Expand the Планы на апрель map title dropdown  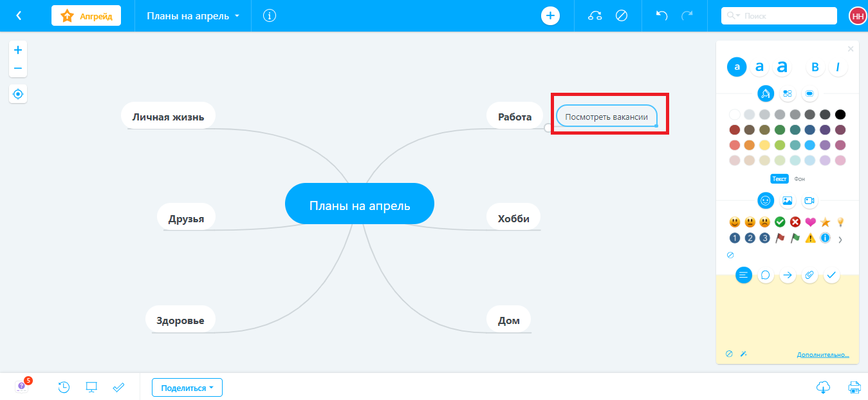(193, 16)
